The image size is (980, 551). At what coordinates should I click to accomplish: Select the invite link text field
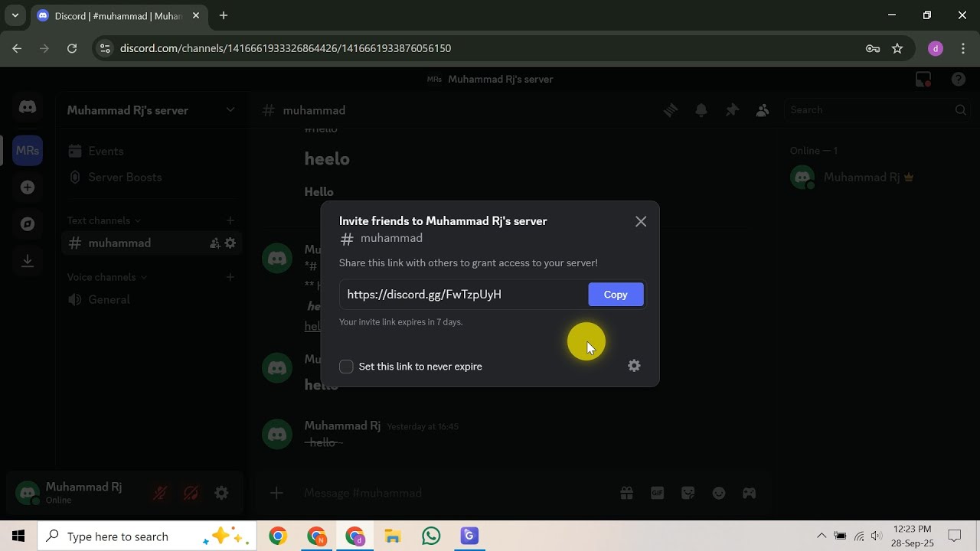pyautogui.click(x=464, y=295)
